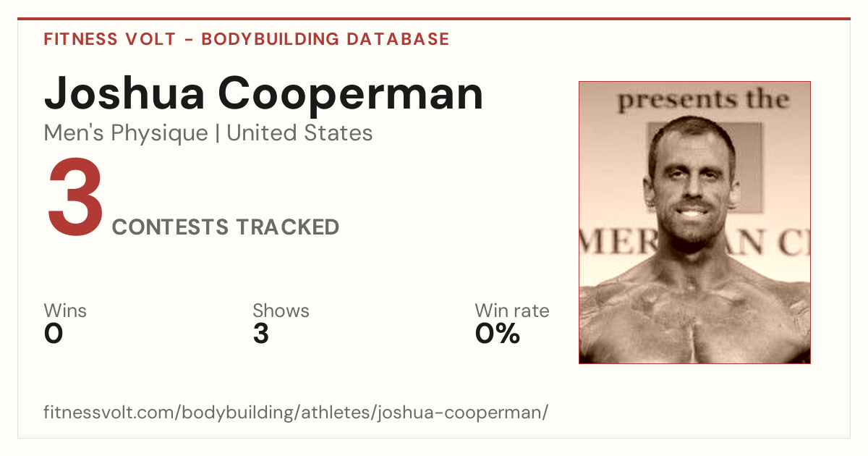Click the Fitness Volt Bodybuilding Database header
The image size is (868, 456).
tap(247, 39)
